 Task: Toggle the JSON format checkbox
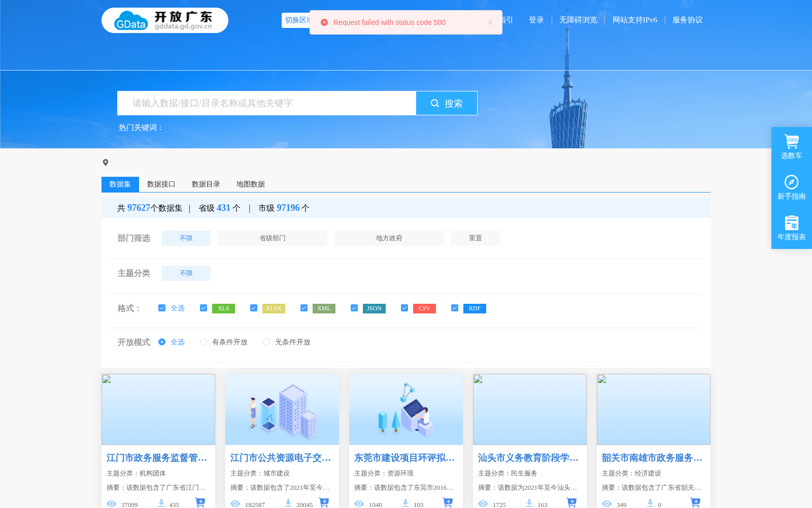click(x=354, y=308)
